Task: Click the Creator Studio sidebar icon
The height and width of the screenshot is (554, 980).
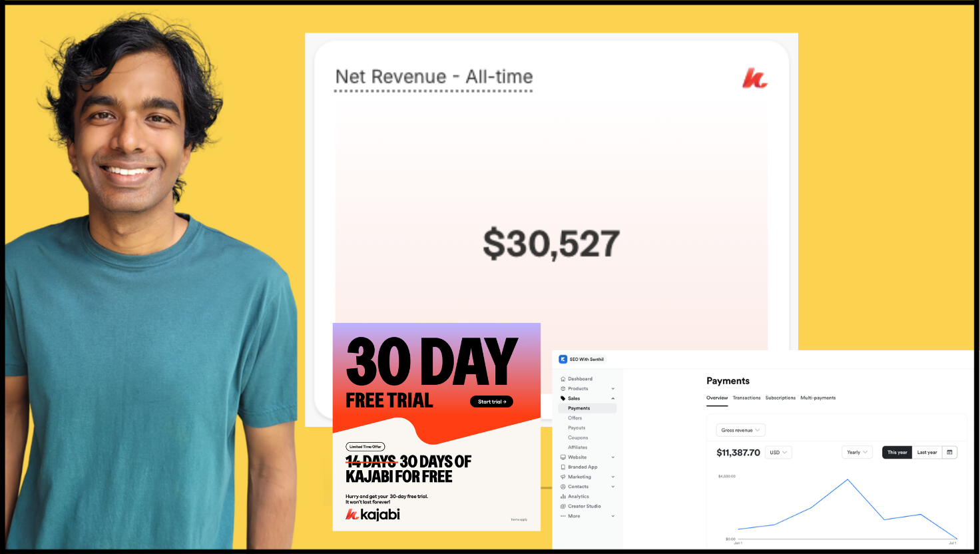Action: coord(563,506)
